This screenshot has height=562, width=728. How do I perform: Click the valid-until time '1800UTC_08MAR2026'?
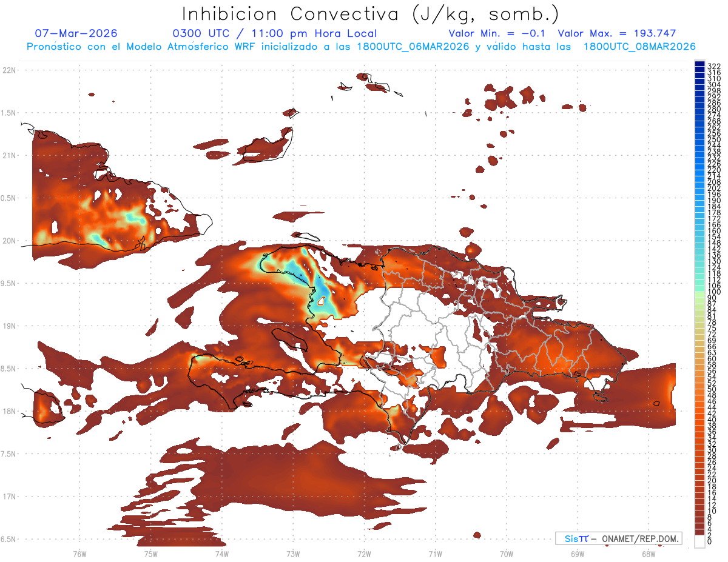point(639,47)
